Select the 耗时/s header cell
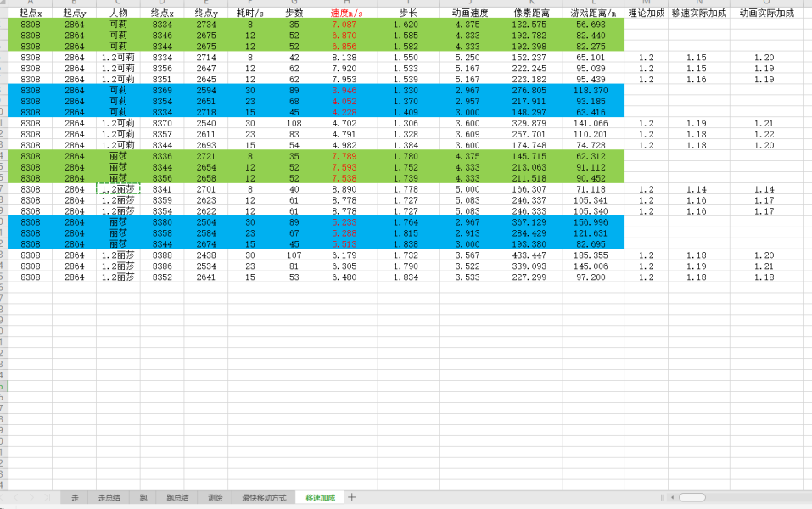This screenshot has height=509, width=812. [x=250, y=13]
